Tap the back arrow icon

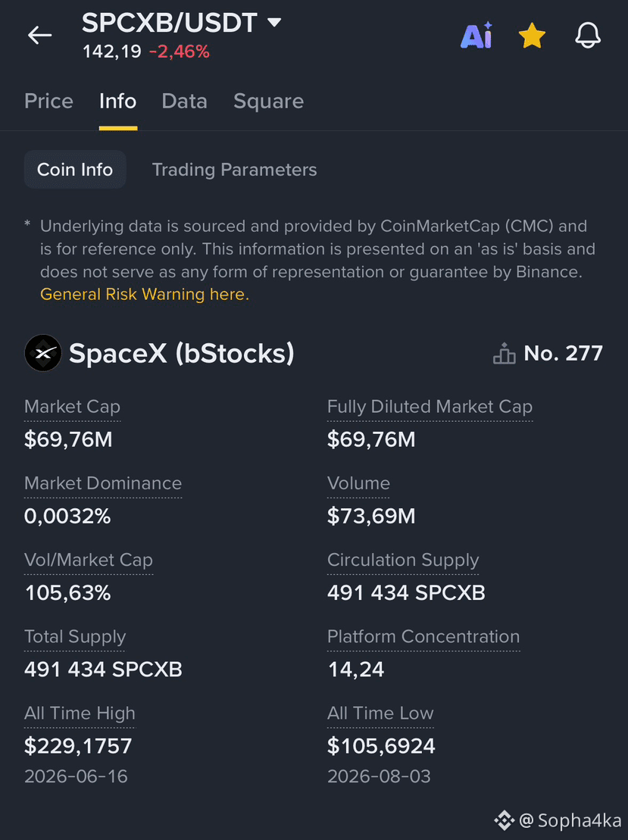click(x=39, y=36)
